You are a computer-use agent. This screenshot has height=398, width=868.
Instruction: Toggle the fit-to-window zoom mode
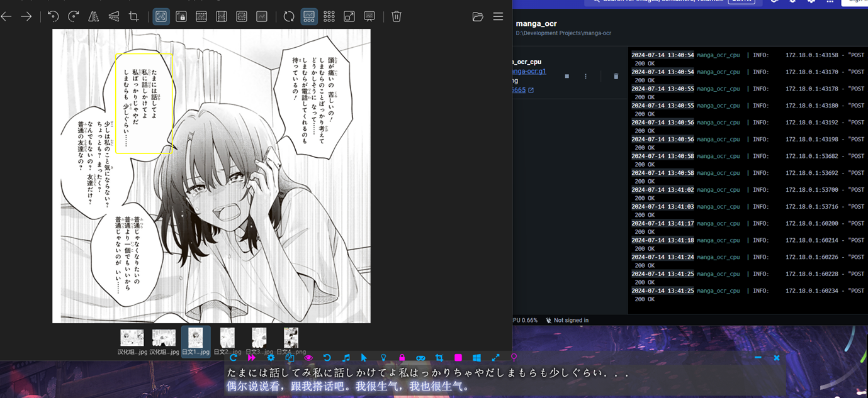click(x=161, y=16)
